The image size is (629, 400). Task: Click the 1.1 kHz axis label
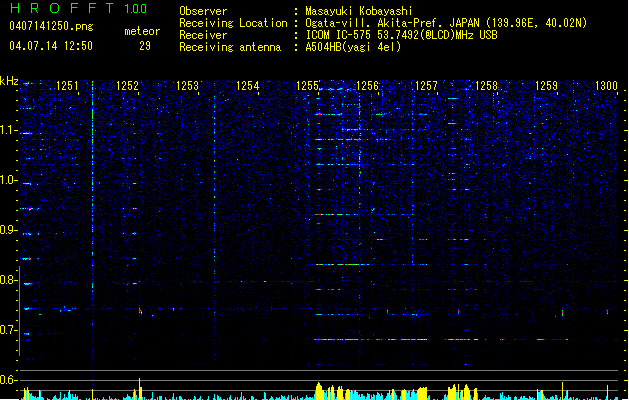7,130
